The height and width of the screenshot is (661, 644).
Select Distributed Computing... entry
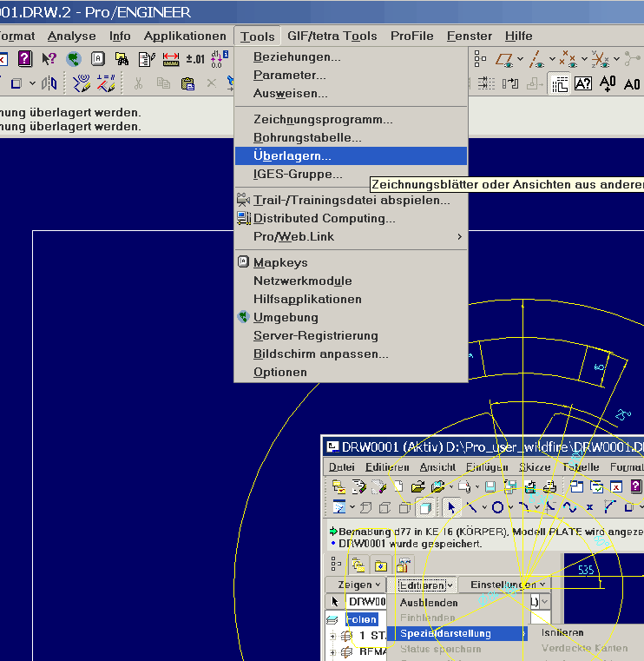(x=351, y=218)
